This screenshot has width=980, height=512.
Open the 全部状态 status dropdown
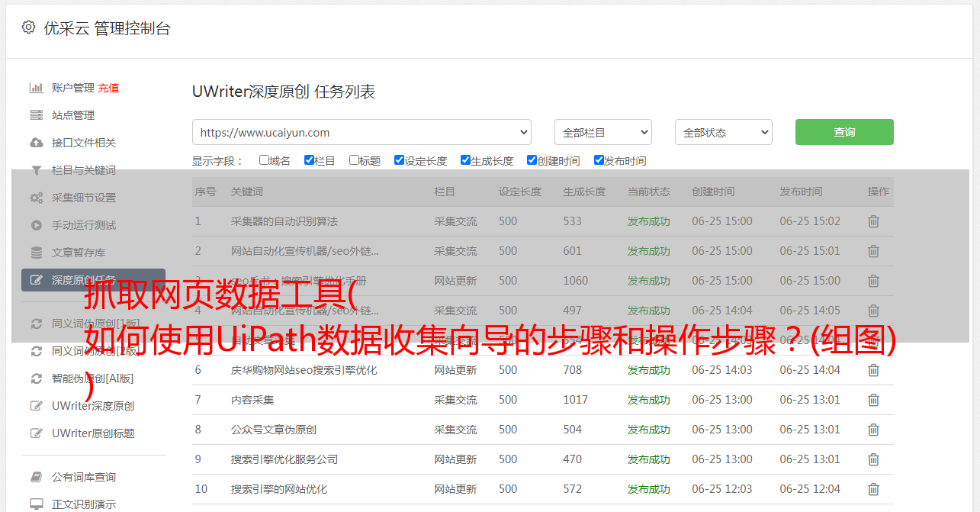(723, 132)
